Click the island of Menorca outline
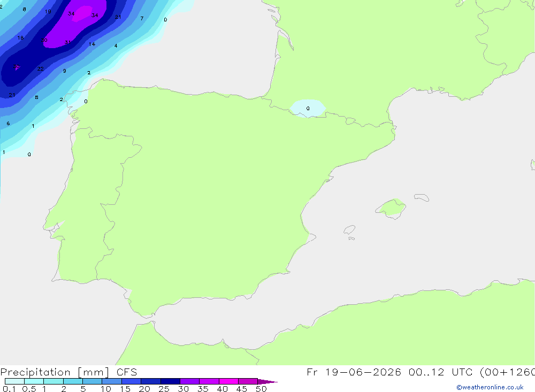 [x=422, y=197]
